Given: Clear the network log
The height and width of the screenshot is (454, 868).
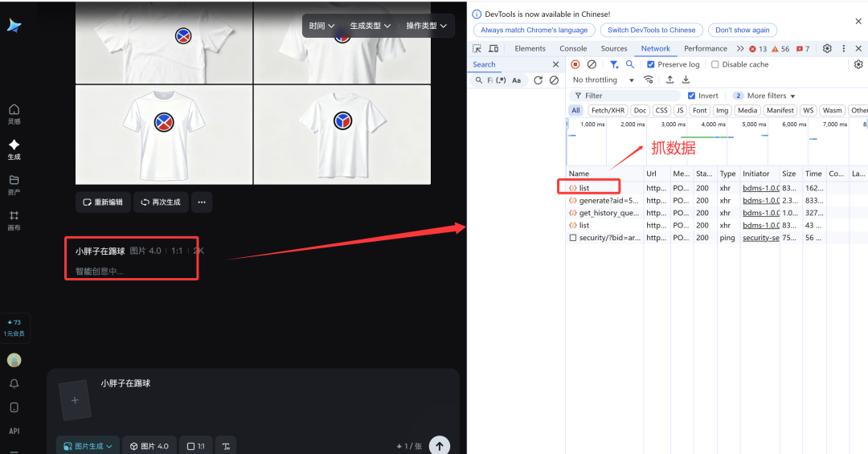Looking at the screenshot, I should (592, 64).
